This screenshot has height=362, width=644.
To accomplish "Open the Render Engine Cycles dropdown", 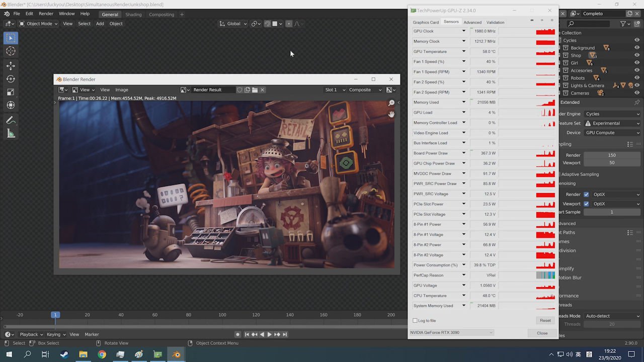I will [613, 114].
